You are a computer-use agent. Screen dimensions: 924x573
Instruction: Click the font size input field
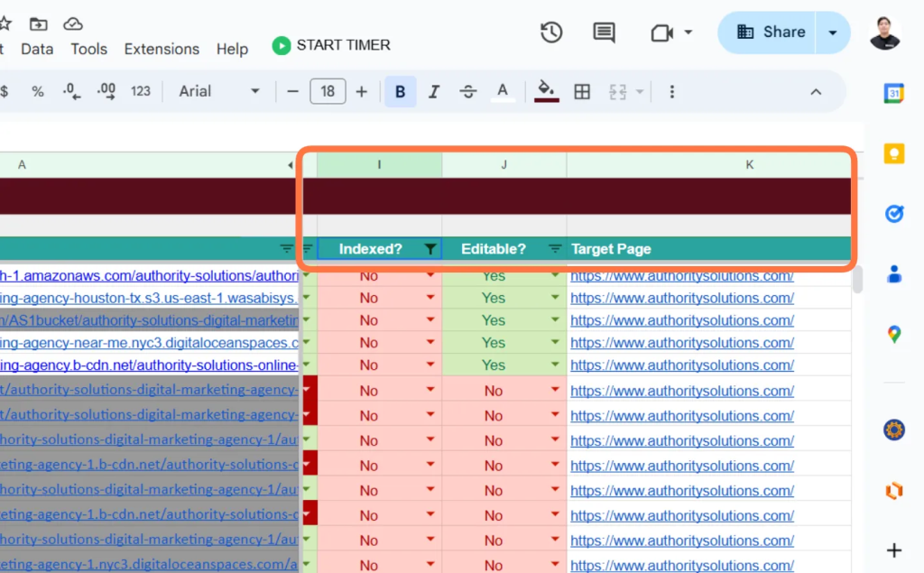328,91
